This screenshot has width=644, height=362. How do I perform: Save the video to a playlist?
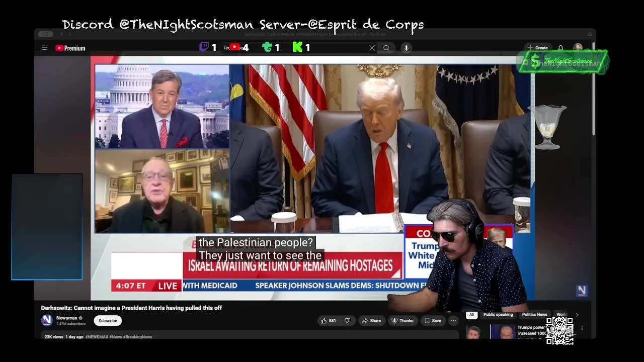click(x=433, y=321)
